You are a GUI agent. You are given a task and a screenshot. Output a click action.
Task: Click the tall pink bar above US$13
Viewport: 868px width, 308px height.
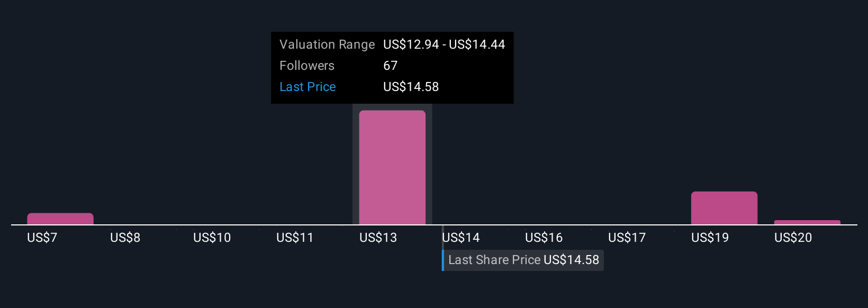(392, 167)
